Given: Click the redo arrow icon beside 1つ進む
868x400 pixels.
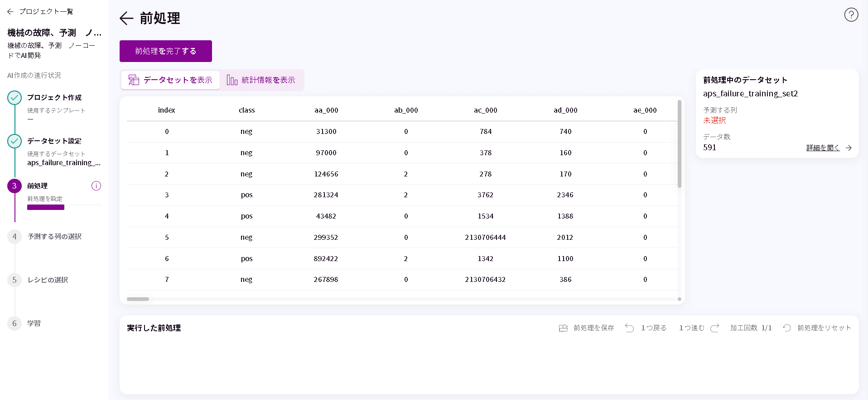Looking at the screenshot, I should [714, 328].
